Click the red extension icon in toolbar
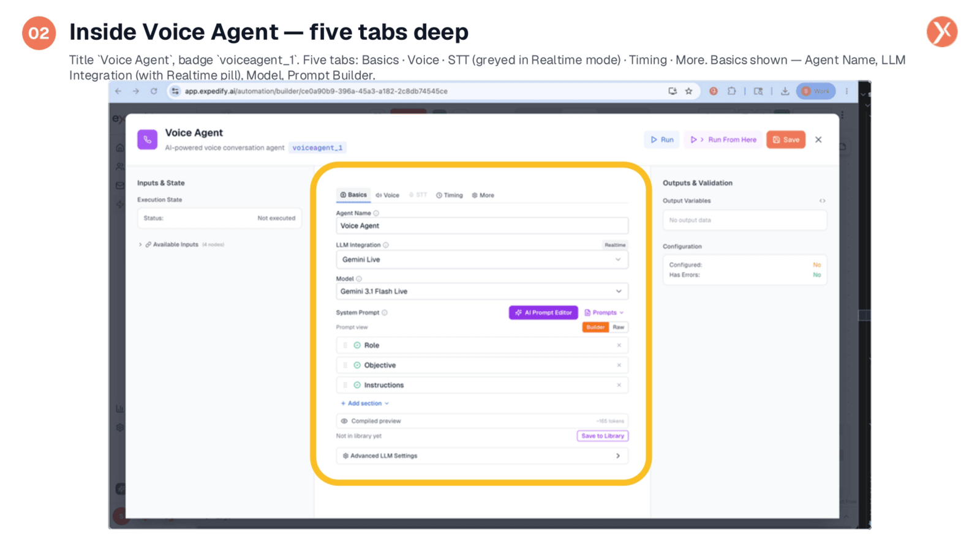980x551 pixels. [714, 91]
